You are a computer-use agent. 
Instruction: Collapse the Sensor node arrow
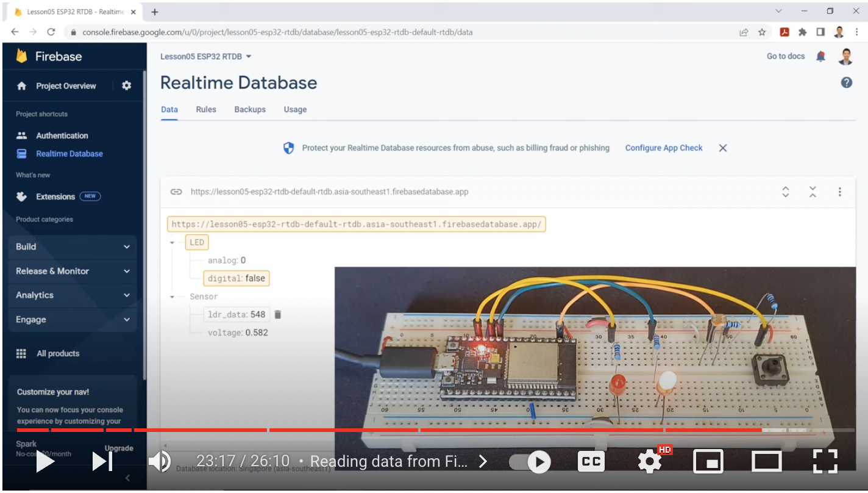(173, 297)
